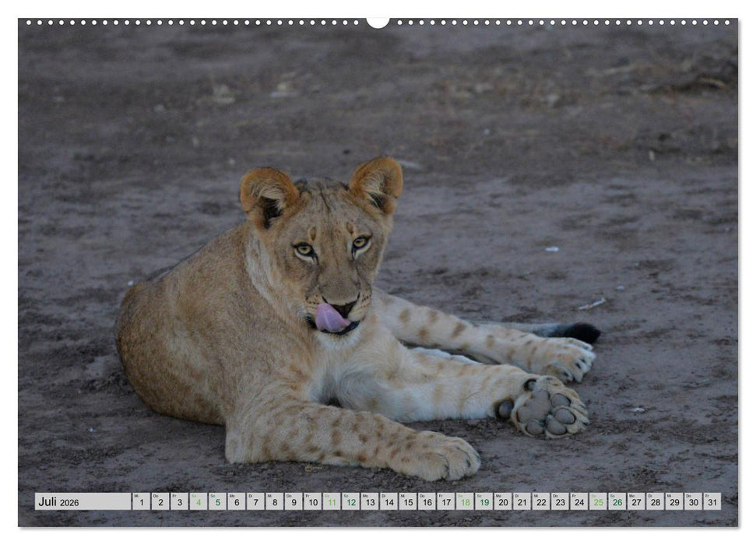Select the lion's raised paw pad
Screen dimensions: 756x545
pyautogui.click(x=541, y=409)
